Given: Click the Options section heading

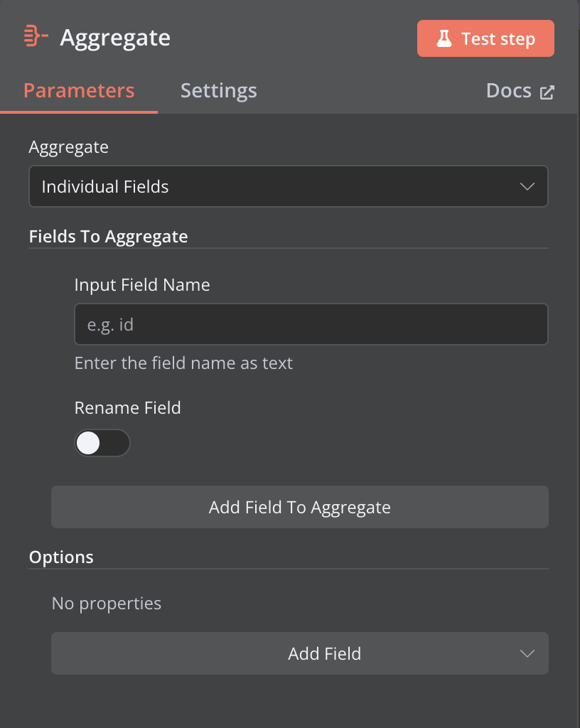Looking at the screenshot, I should [61, 557].
